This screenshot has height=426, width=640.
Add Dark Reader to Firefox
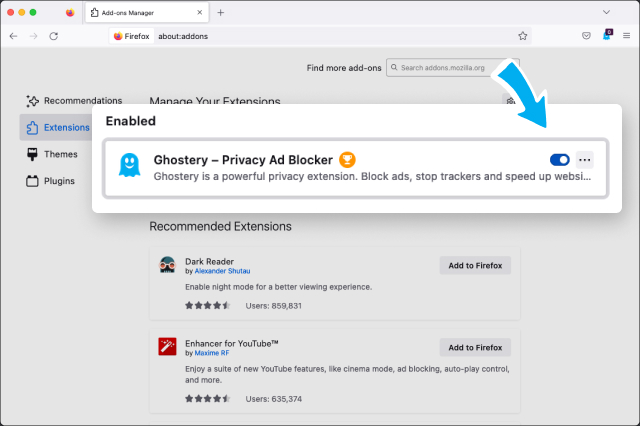pos(475,265)
